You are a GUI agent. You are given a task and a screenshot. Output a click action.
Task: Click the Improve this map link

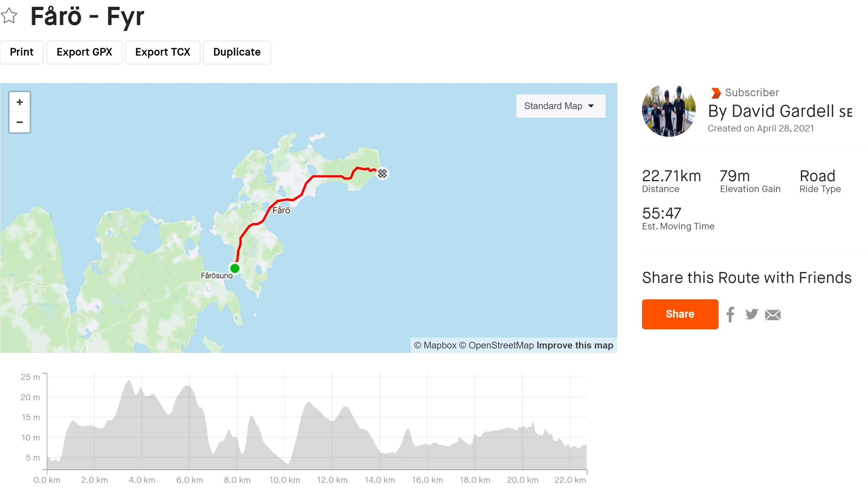click(575, 346)
